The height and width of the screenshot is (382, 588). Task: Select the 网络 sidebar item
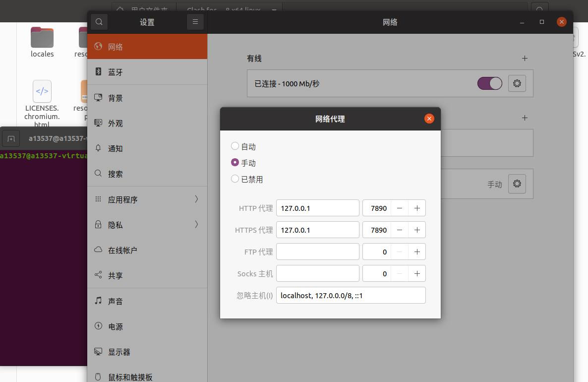click(147, 47)
